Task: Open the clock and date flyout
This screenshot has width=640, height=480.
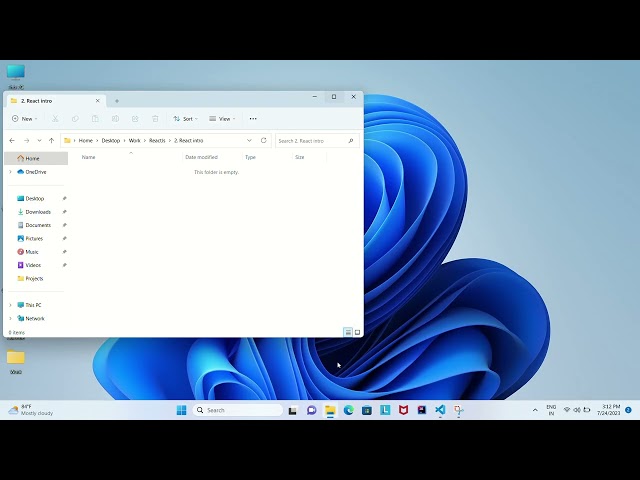Action: (609, 410)
